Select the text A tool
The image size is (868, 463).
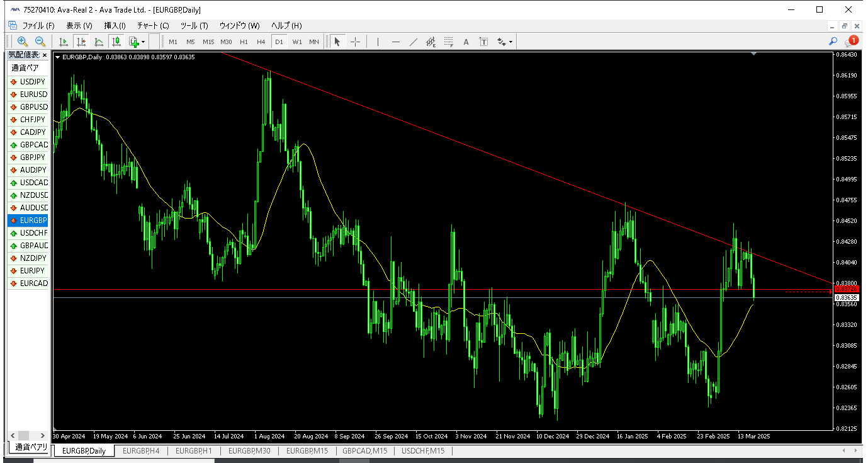pos(466,42)
